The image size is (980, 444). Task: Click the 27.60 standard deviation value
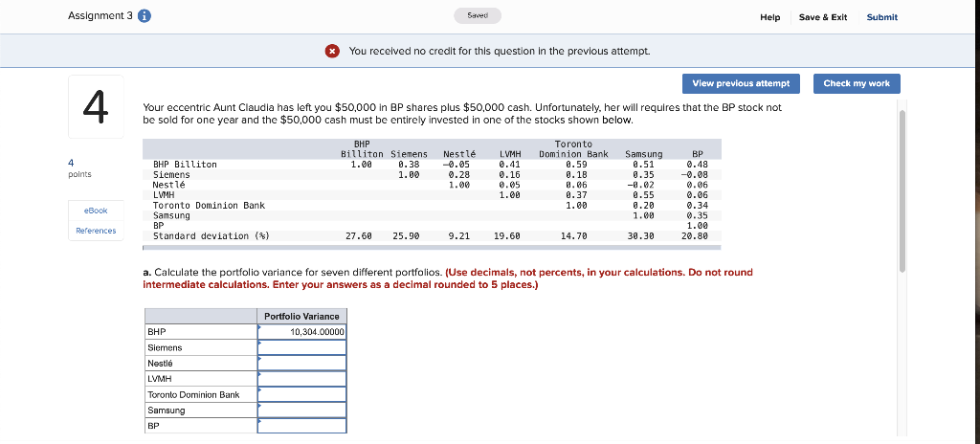click(x=359, y=236)
